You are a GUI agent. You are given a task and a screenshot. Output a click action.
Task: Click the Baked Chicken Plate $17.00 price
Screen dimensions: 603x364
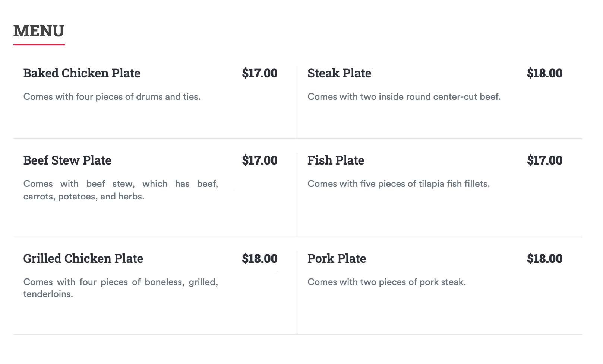(259, 73)
